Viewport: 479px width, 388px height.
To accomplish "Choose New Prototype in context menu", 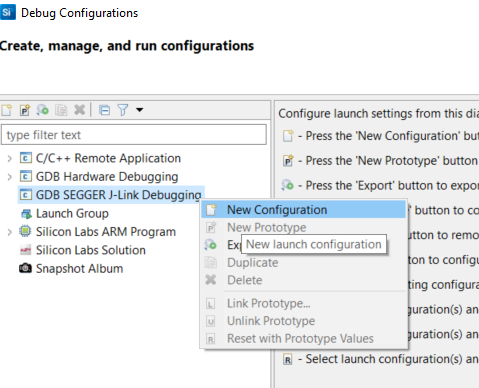I will point(304,227).
